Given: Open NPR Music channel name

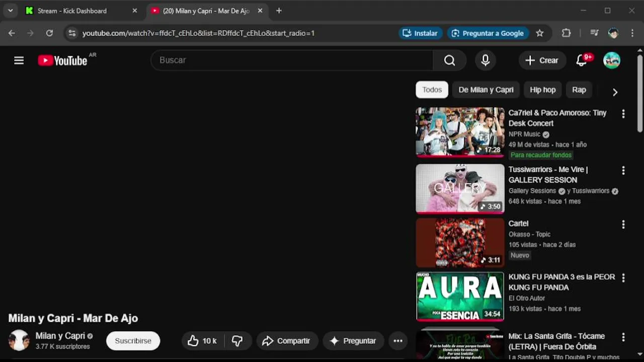Looking at the screenshot, I should pos(524,134).
